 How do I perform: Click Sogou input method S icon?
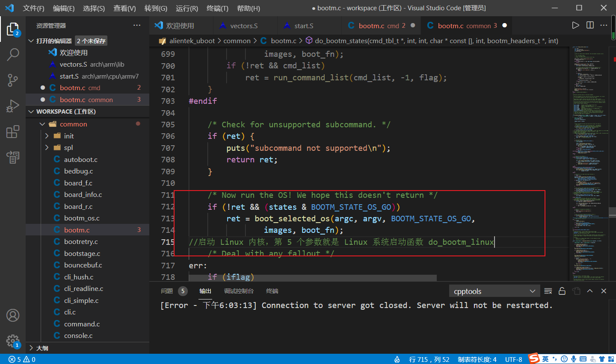click(533, 358)
